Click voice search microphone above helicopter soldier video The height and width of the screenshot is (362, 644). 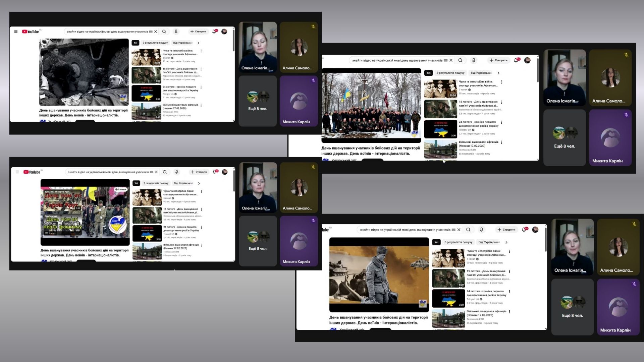[x=481, y=230]
